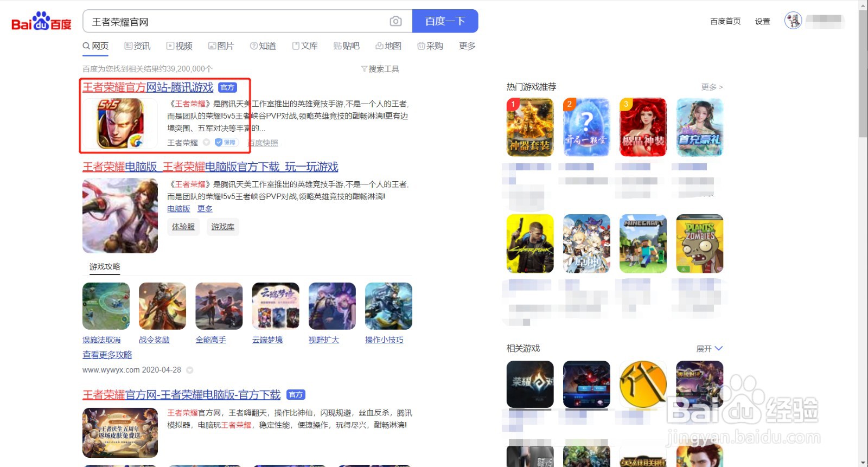Viewport: 868px width, 467px height.
Task: Open 王者荣耀电脑版官方下载 result link
Action: 210,167
